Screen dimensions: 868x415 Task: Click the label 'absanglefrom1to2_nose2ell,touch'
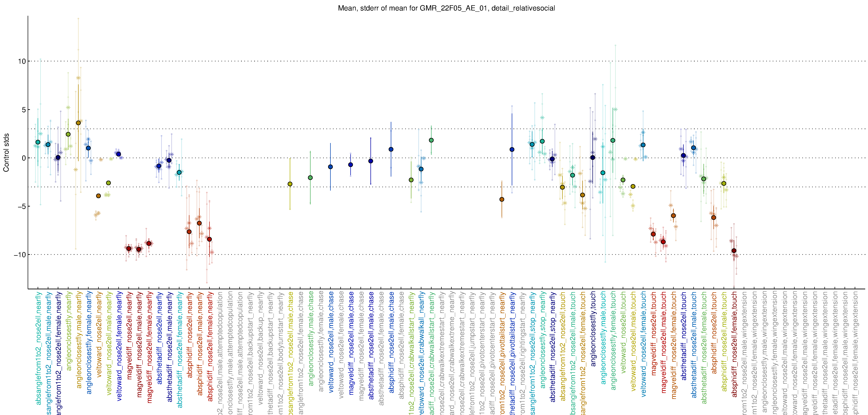point(563,346)
